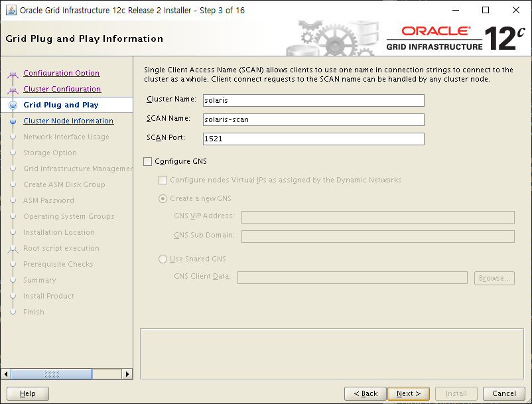
Task: Select Grid Plug and Play step
Action: point(61,105)
